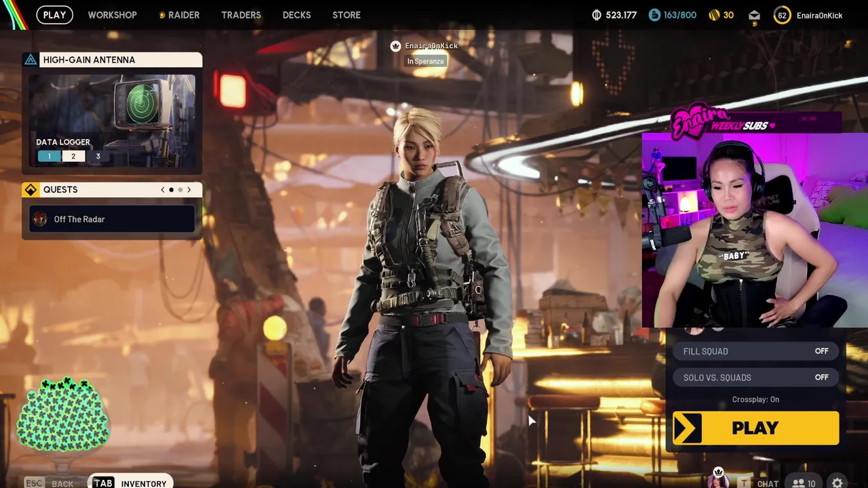Image resolution: width=868 pixels, height=488 pixels.
Task: Click the coin currency icon beside 523,177
Action: click(597, 15)
